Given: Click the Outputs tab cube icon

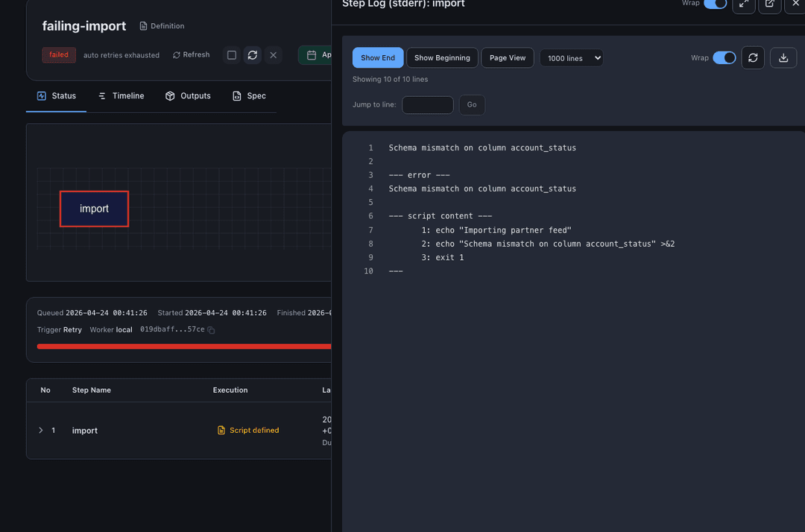Looking at the screenshot, I should (170, 96).
